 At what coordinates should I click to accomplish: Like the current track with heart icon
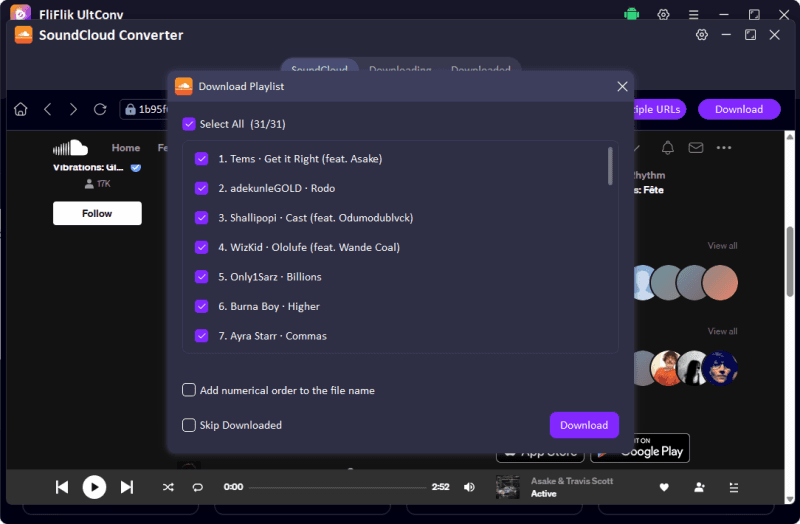[664, 487]
